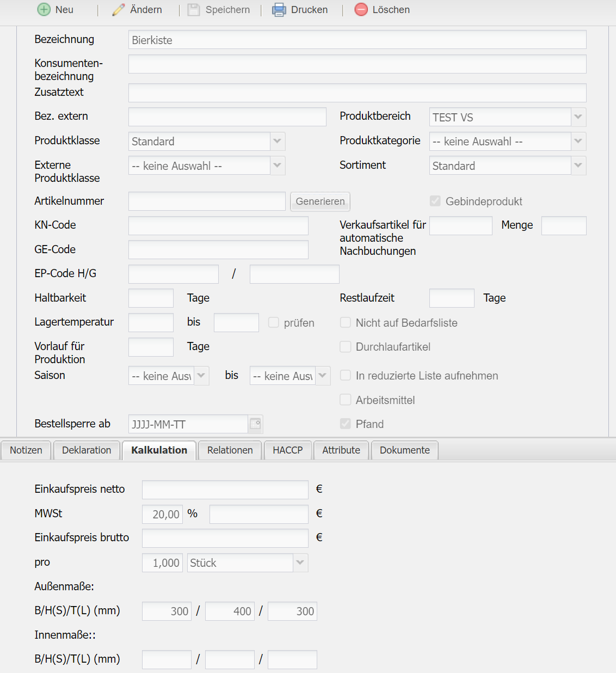The image size is (616, 673).
Task: Open the Bestellsperre ab calendar picker
Action: point(255,424)
